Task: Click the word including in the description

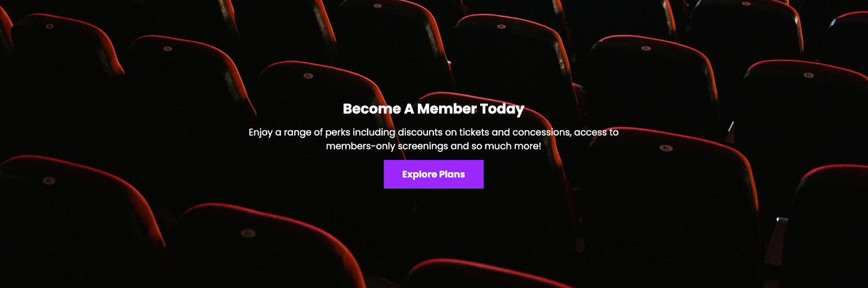Action: (374, 132)
